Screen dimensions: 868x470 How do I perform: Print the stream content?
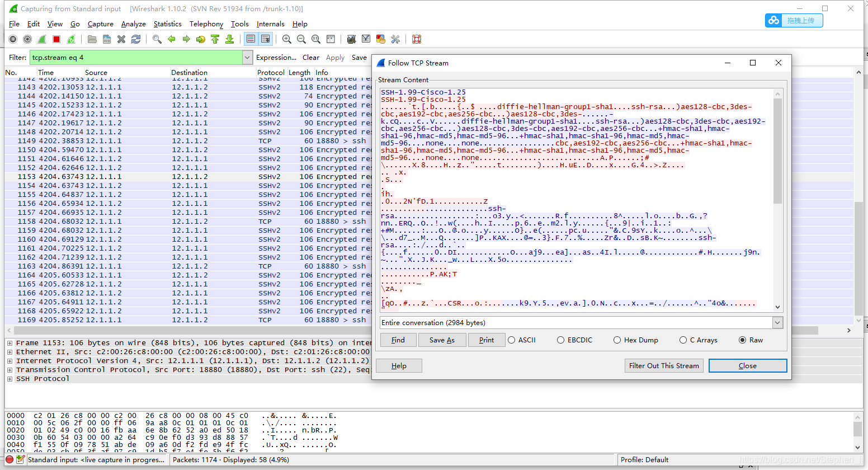pos(487,340)
